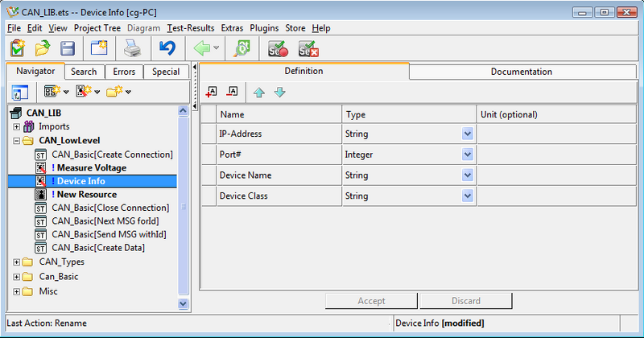This screenshot has width=644, height=338.
Task: Open Type dropdown for the Port# row
Action: pyautogui.click(x=468, y=155)
